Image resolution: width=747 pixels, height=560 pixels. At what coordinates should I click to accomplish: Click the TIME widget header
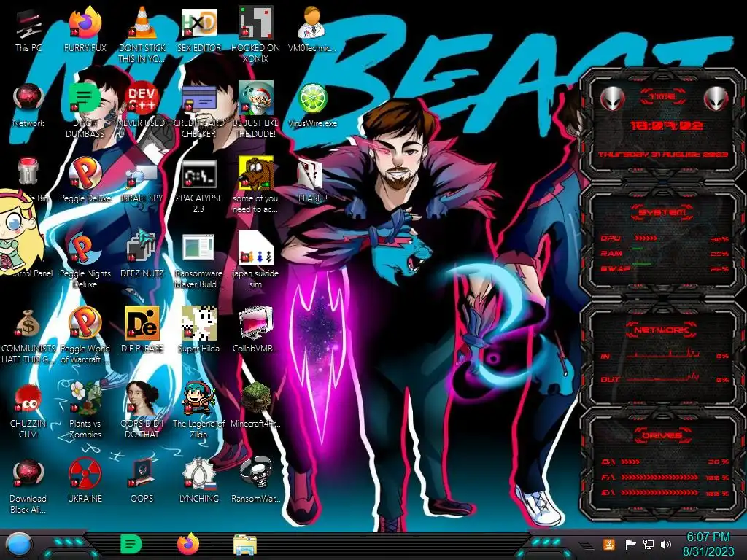point(662,97)
